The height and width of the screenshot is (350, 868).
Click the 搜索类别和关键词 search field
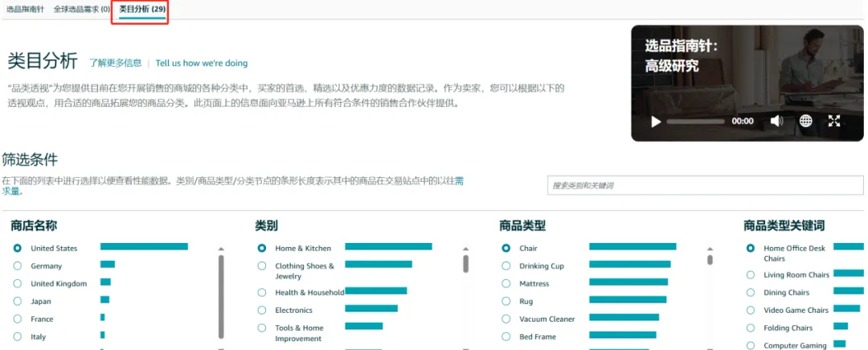click(703, 185)
